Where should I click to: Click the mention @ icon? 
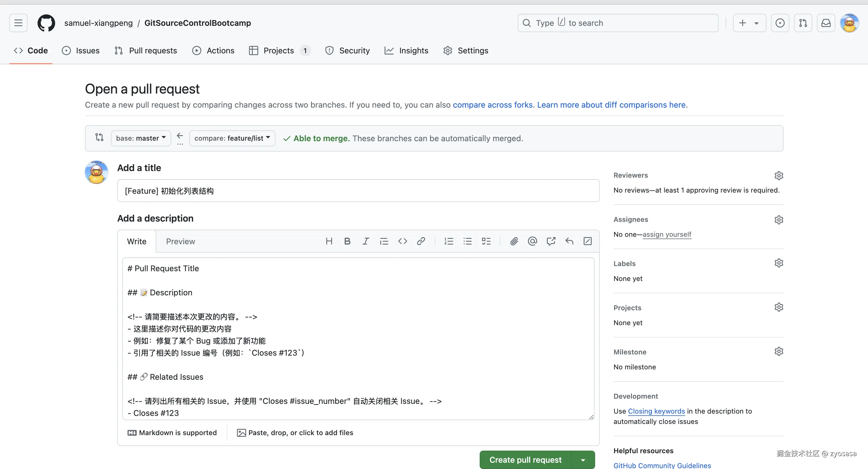(533, 241)
